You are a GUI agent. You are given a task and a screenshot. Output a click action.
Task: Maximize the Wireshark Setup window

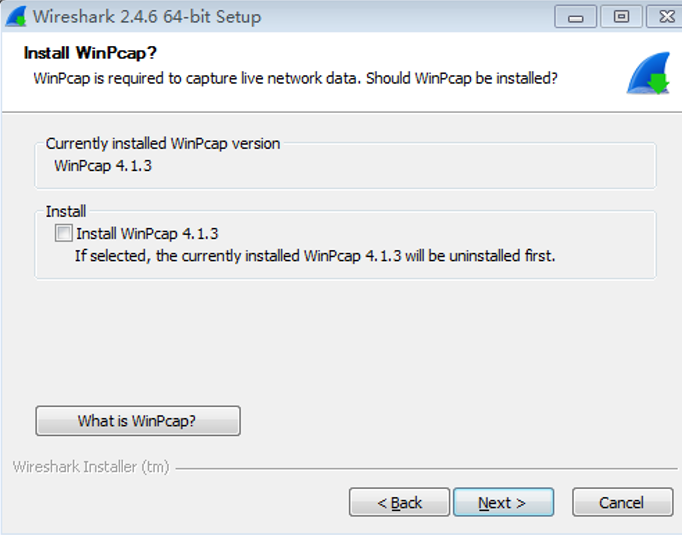coord(621,17)
